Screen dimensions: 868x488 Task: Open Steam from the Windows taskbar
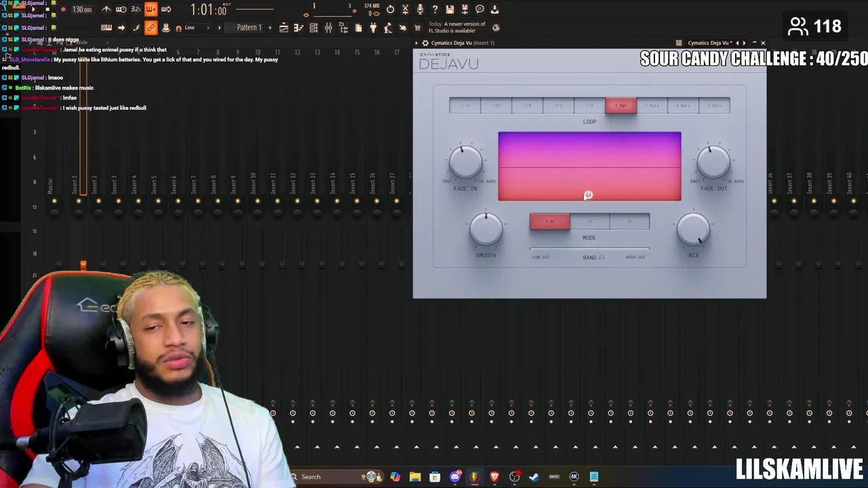click(534, 476)
